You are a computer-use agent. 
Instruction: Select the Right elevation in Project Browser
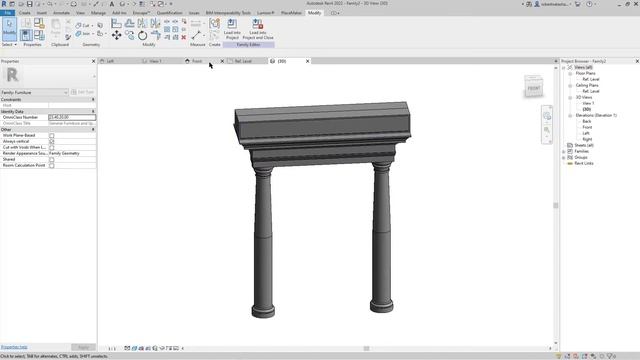pyautogui.click(x=587, y=139)
